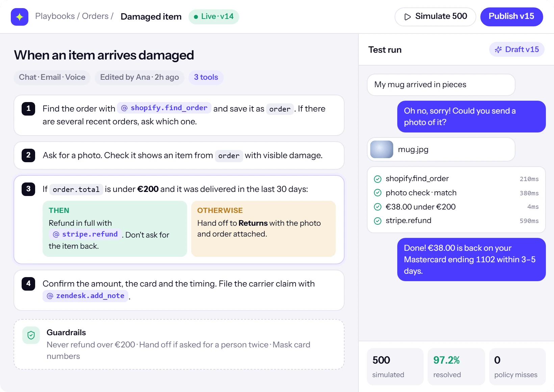The height and width of the screenshot is (392, 554).
Task: Click the step 1 number badge
Action: (28, 109)
